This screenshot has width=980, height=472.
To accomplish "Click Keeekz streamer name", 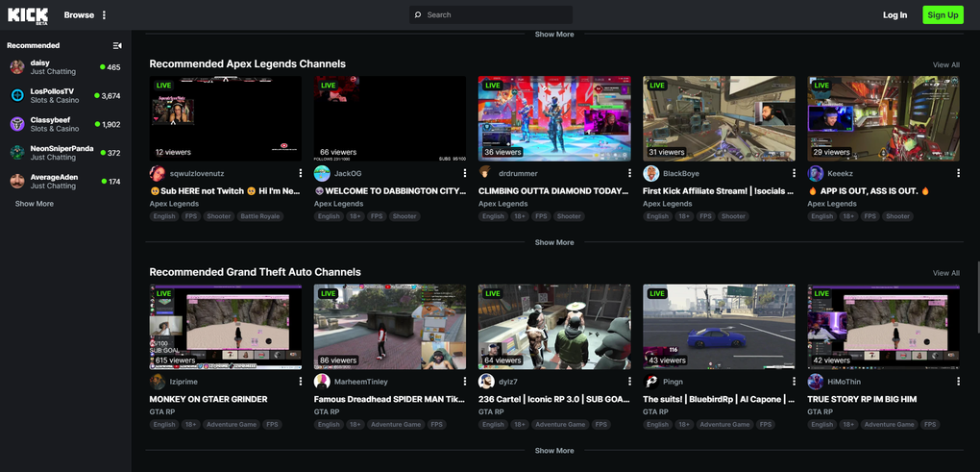I will (x=839, y=173).
